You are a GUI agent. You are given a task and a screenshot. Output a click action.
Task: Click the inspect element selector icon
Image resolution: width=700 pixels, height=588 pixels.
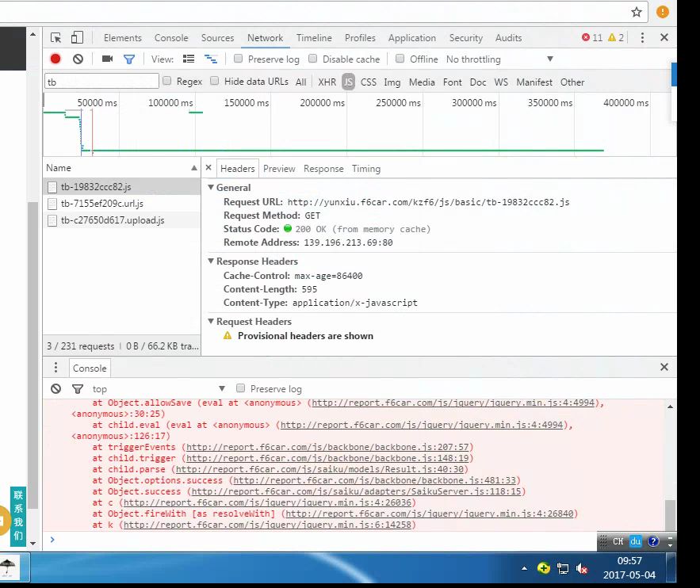[x=55, y=38]
